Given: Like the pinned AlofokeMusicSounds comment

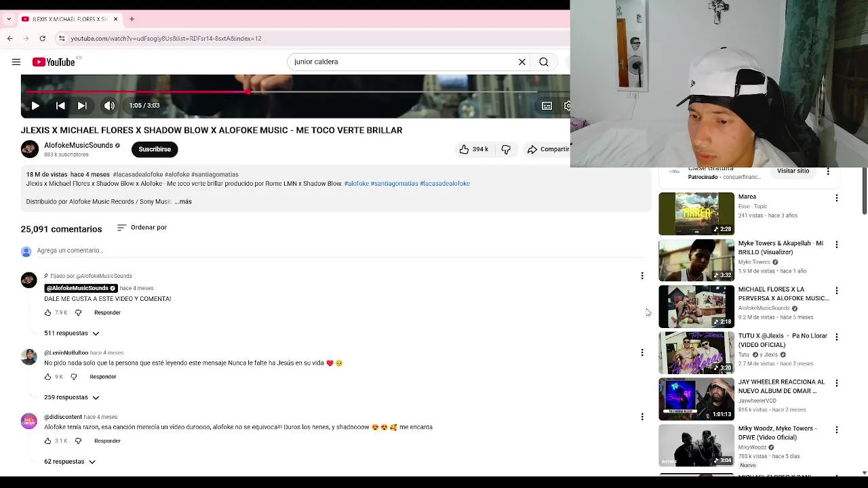Looking at the screenshot, I should point(47,313).
